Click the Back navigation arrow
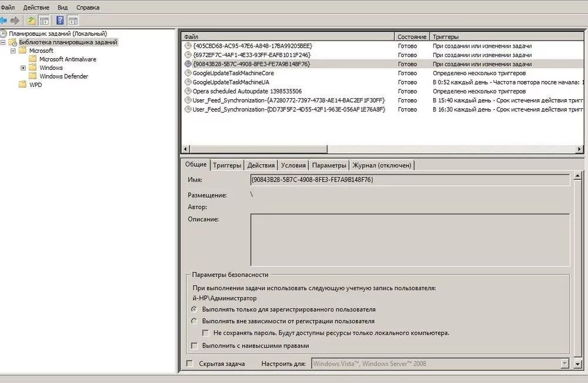This screenshot has width=588, height=383. pyautogui.click(x=4, y=19)
